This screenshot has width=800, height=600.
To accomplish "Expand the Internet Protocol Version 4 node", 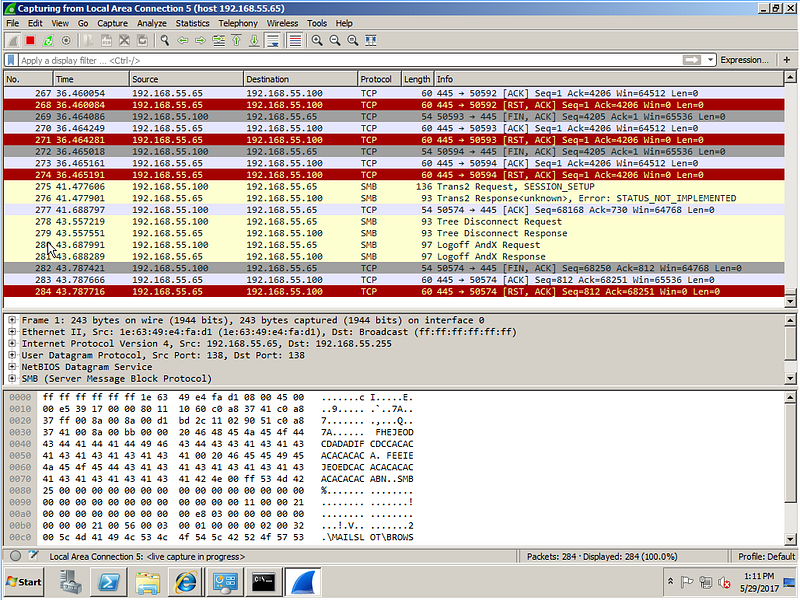I will point(12,343).
